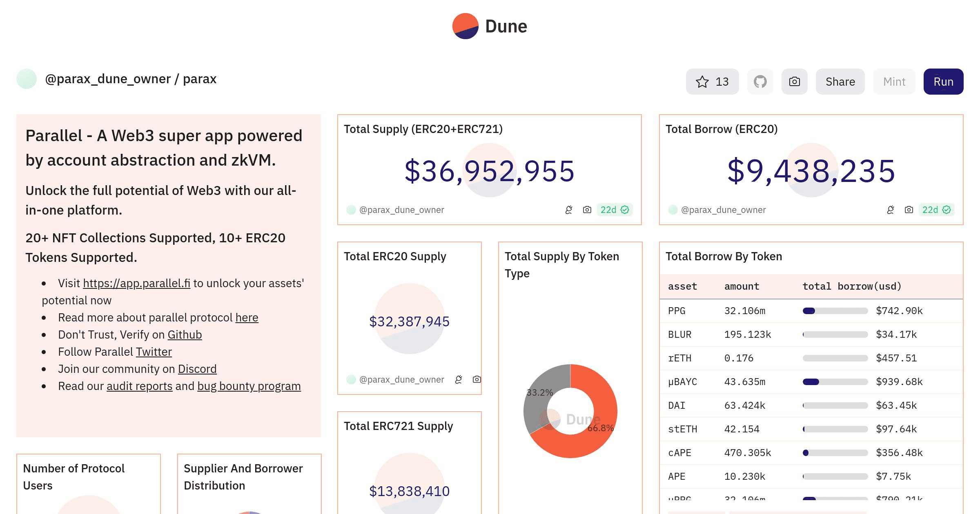Click the $939.68k borrow bar
980x514 pixels.
[835, 382]
